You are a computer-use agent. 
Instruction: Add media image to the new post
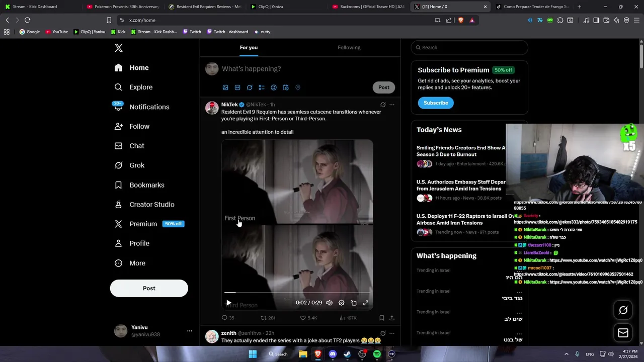point(225,87)
